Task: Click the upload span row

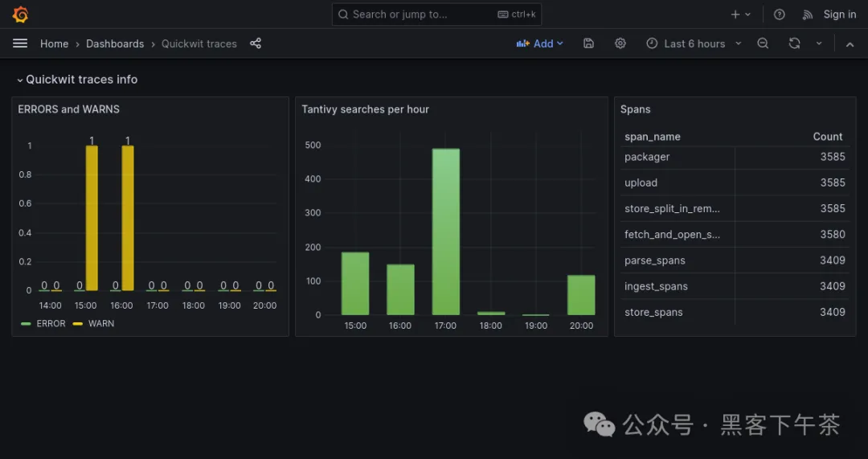Action: point(735,182)
